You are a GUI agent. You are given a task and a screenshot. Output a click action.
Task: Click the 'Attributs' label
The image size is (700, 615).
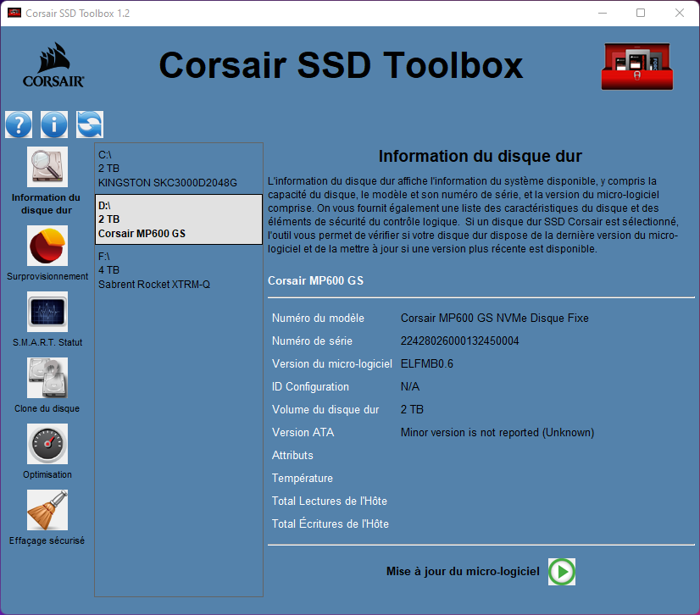[x=292, y=455]
